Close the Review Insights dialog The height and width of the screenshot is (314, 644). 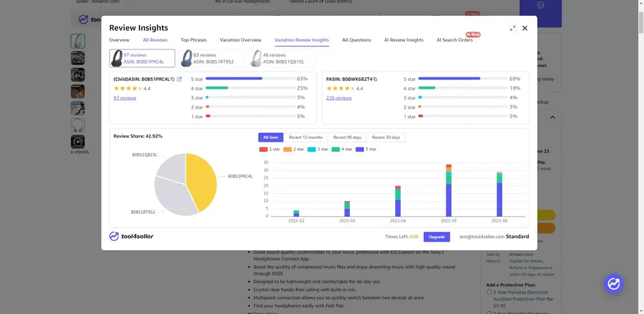point(525,29)
